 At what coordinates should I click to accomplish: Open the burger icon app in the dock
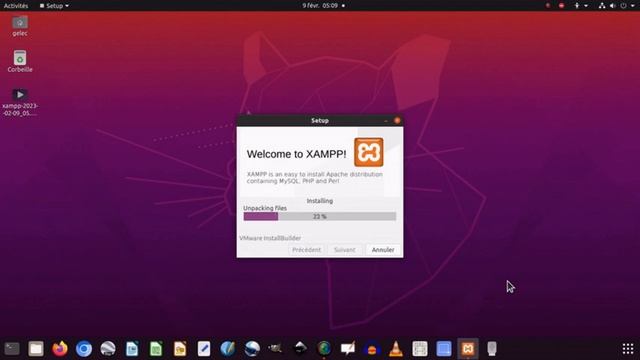click(x=372, y=349)
